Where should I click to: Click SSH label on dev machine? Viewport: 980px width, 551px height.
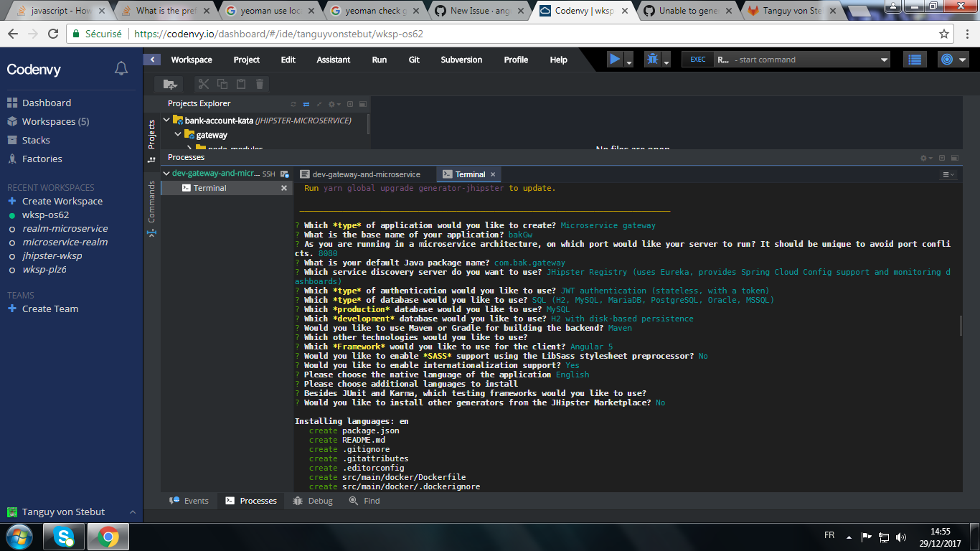tap(268, 174)
